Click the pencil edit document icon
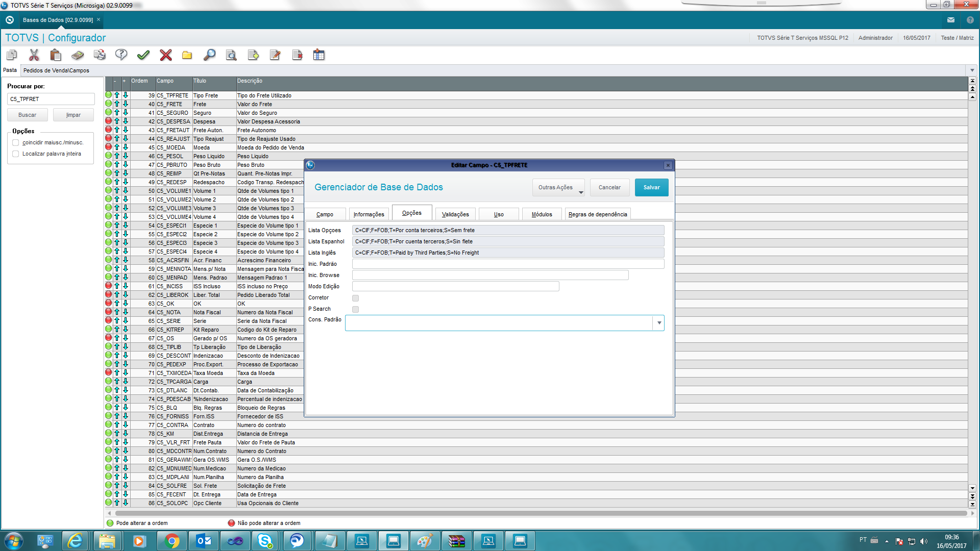The image size is (980, 551). [x=275, y=55]
